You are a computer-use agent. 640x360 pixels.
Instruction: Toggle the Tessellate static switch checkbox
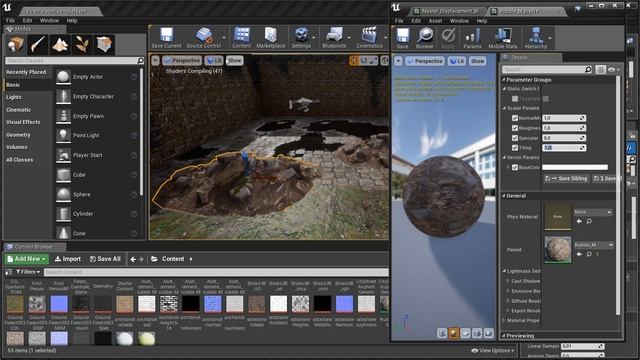click(515, 98)
